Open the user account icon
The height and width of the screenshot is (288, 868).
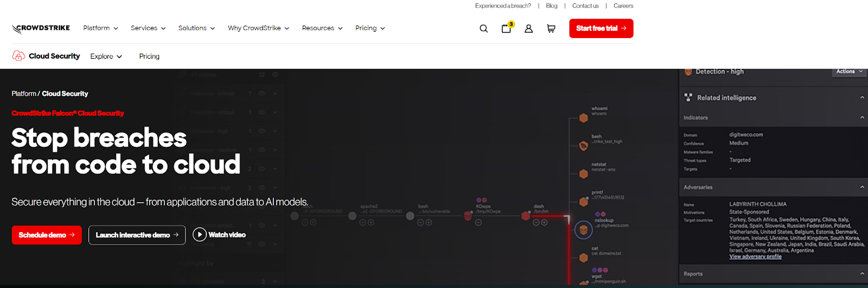(x=528, y=28)
